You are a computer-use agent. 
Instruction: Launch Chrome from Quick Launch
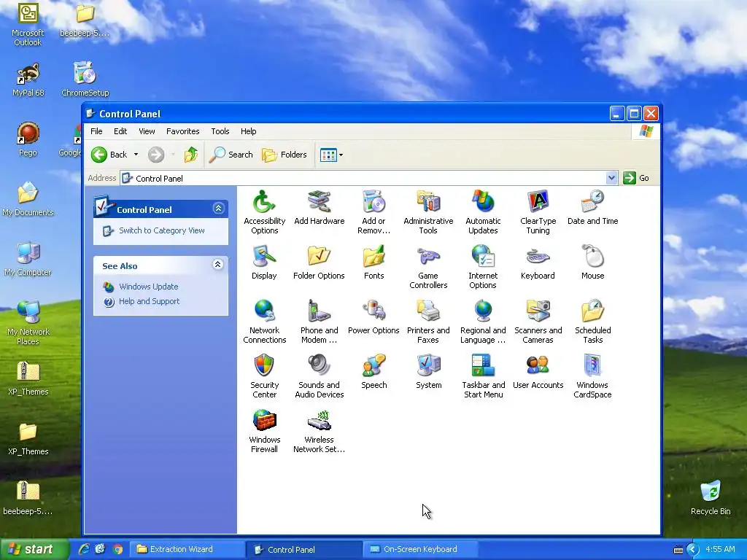[x=117, y=550]
